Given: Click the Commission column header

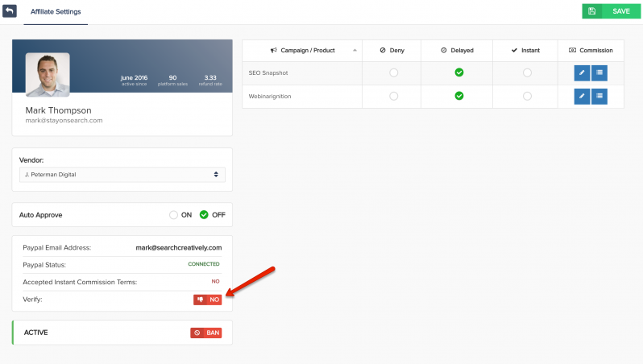Looking at the screenshot, I should 591,50.
